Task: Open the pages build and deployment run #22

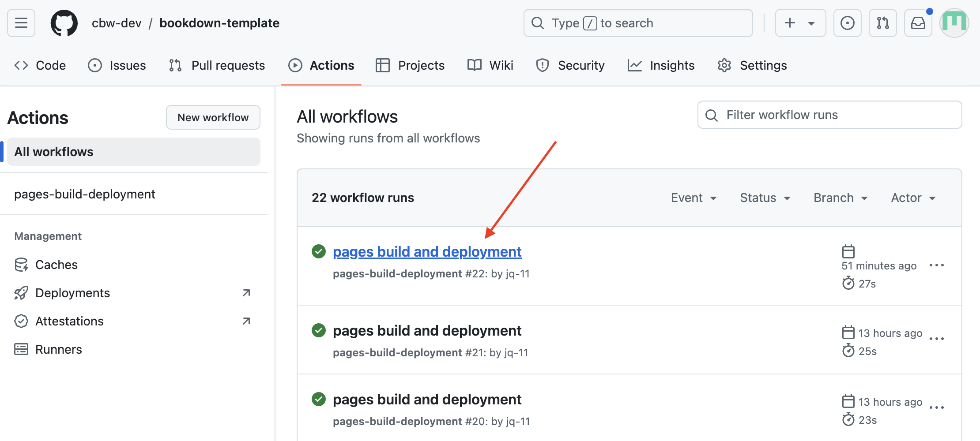Action: click(426, 251)
